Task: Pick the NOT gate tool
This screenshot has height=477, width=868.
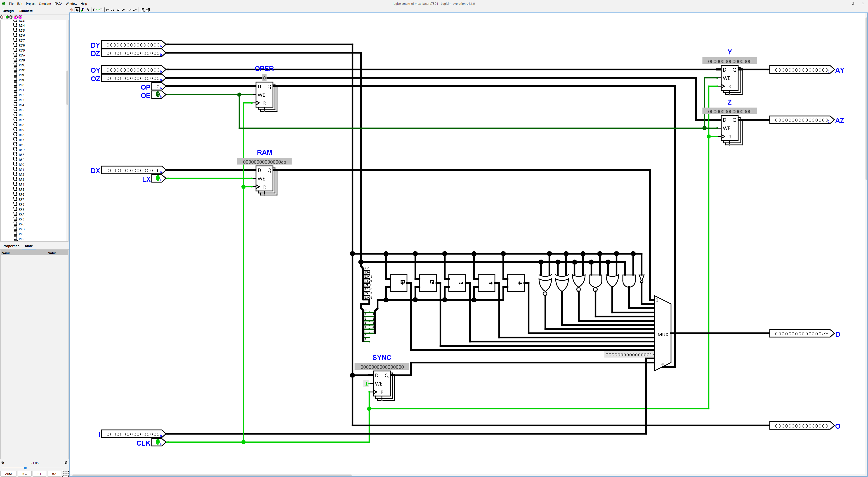Action: 108,10
